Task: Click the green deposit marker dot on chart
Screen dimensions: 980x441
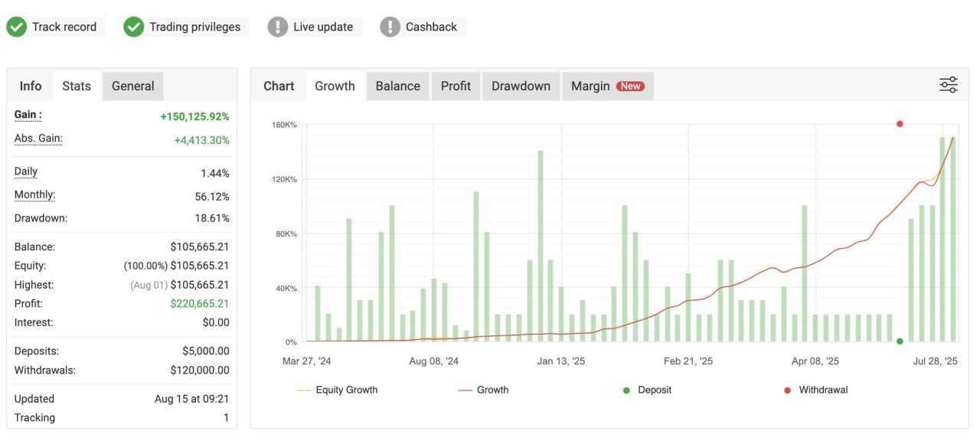Action: [x=900, y=341]
